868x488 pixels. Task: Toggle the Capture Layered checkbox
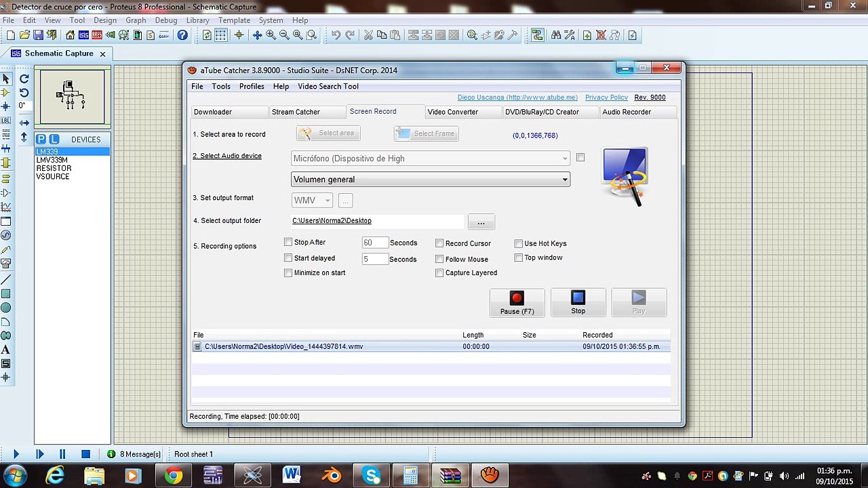pyautogui.click(x=439, y=272)
